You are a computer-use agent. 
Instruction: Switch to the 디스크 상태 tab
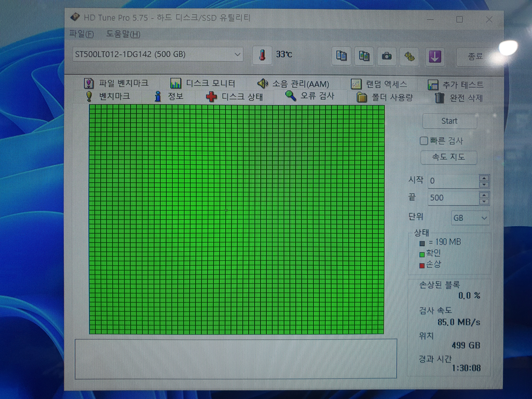(x=234, y=97)
